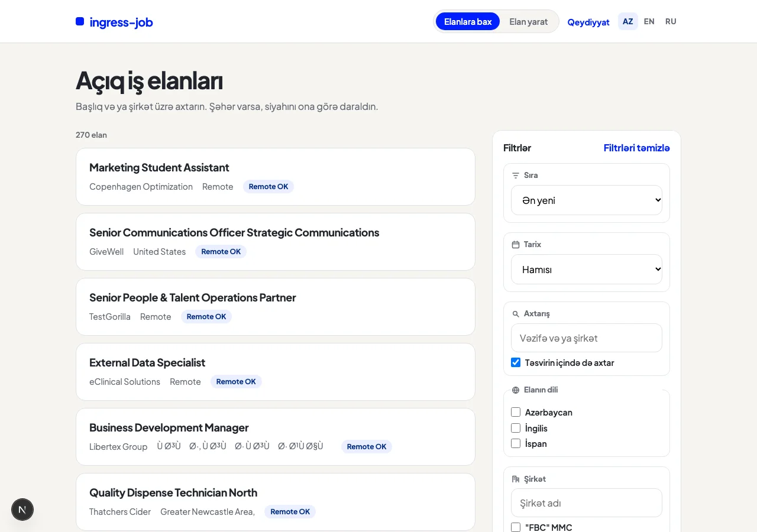Open External Data Specialist listing
Screen dimensions: 757x532
point(276,372)
